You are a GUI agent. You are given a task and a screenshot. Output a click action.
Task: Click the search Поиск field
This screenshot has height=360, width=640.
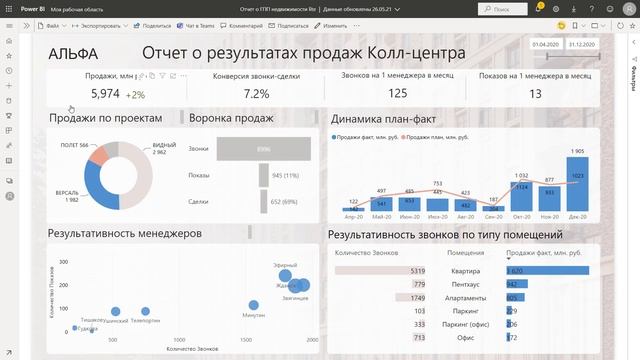(x=503, y=9)
